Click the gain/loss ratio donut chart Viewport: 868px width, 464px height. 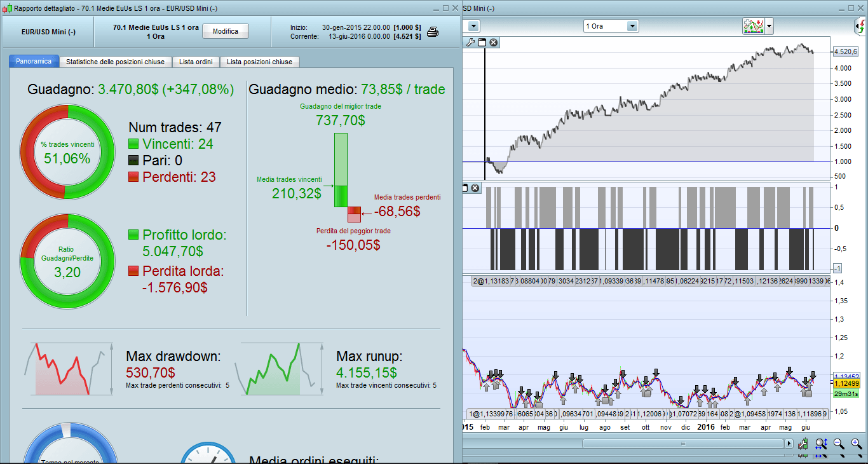(67, 261)
